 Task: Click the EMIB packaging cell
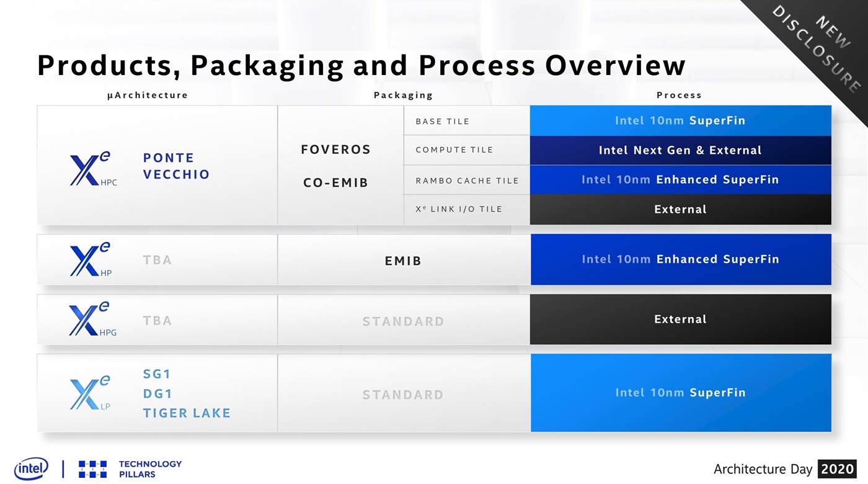[403, 261]
